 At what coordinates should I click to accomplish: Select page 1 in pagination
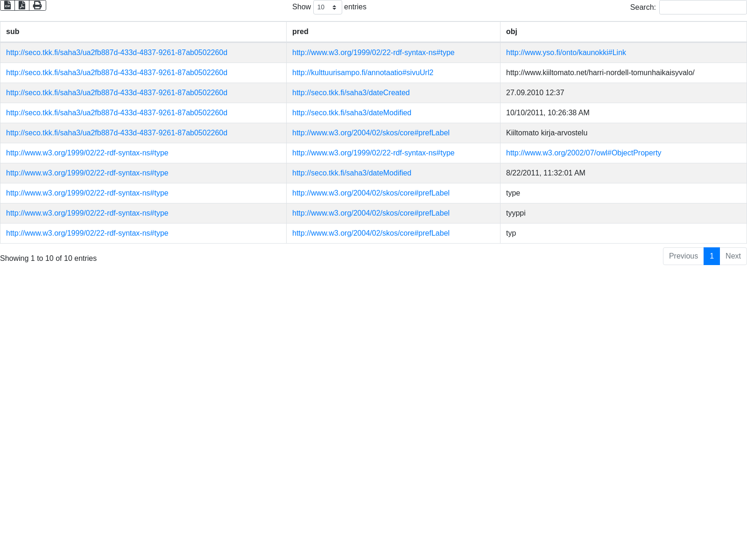712,256
